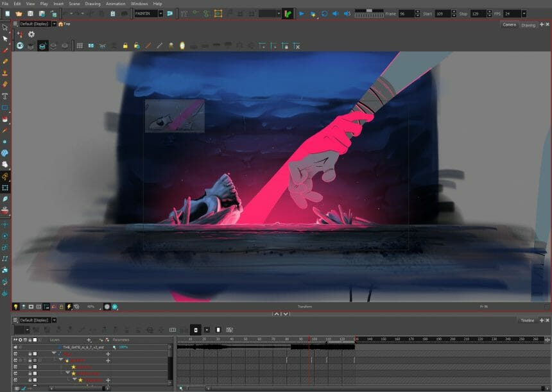The width and height of the screenshot is (552, 392).
Task: Enable looped playback in the playback toolbar
Action: 324,12
